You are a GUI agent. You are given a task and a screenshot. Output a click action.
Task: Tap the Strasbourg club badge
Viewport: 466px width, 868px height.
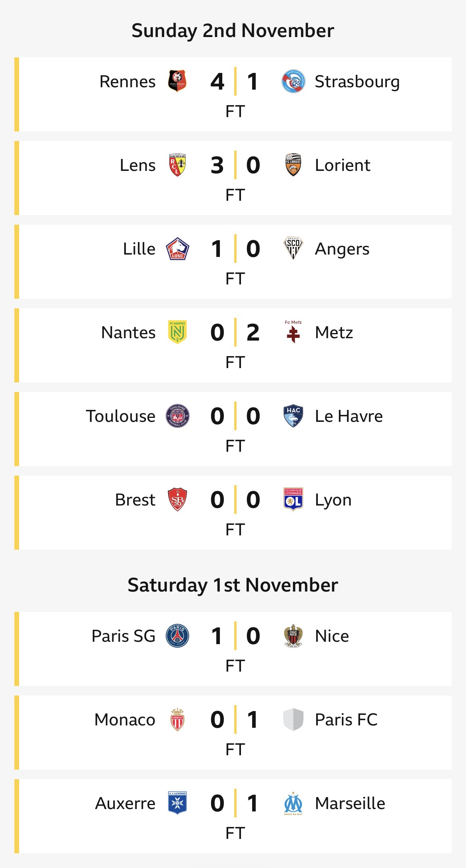pos(294,82)
